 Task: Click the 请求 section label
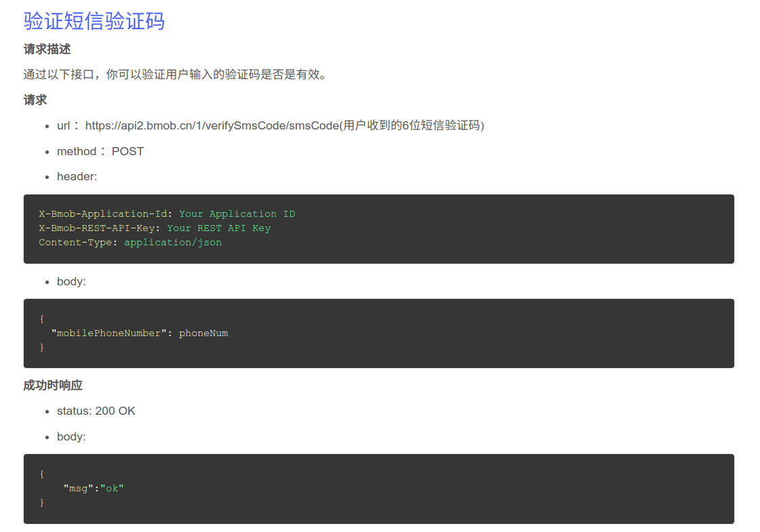pos(35,100)
